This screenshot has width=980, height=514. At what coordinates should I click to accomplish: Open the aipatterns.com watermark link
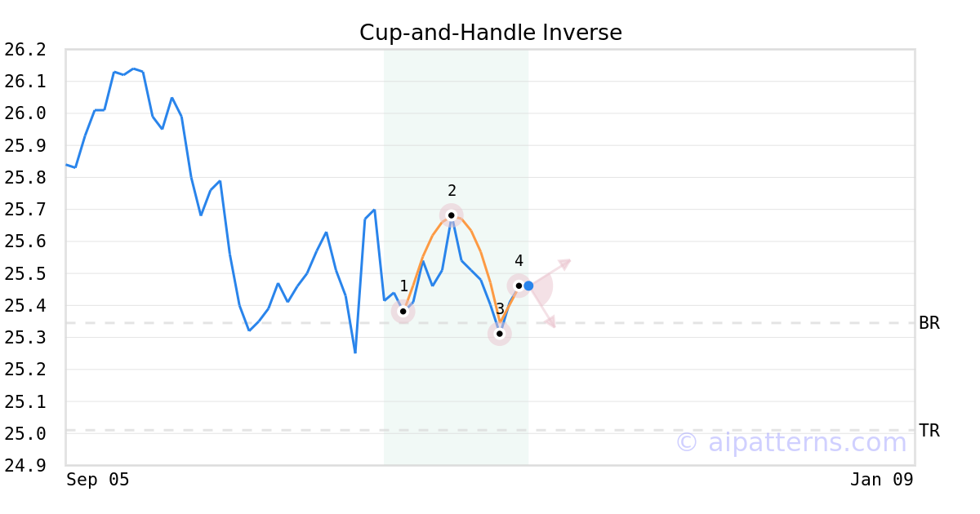coord(791,442)
